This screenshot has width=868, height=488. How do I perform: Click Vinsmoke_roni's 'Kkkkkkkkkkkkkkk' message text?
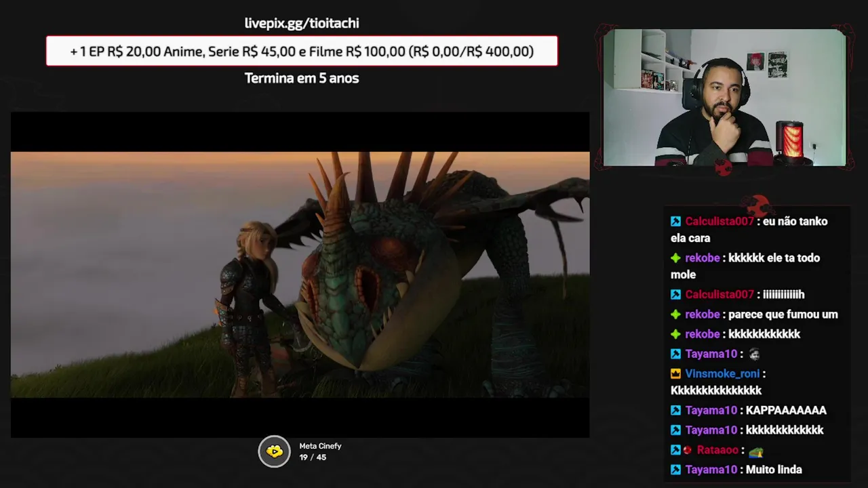point(716,390)
